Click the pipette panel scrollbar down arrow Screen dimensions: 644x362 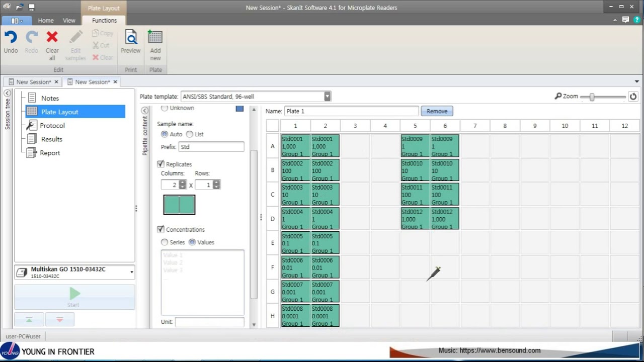click(x=254, y=325)
